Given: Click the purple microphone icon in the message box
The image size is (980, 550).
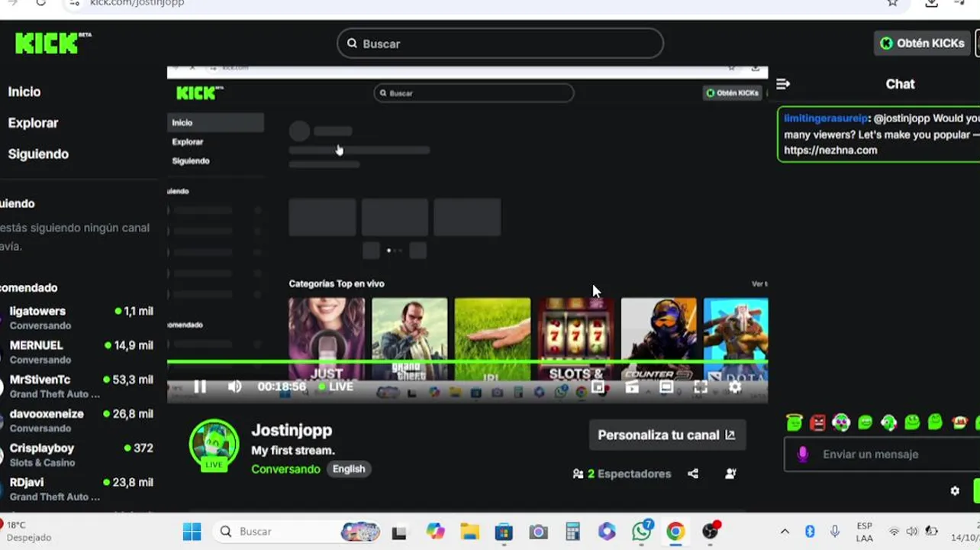Looking at the screenshot, I should (x=802, y=455).
